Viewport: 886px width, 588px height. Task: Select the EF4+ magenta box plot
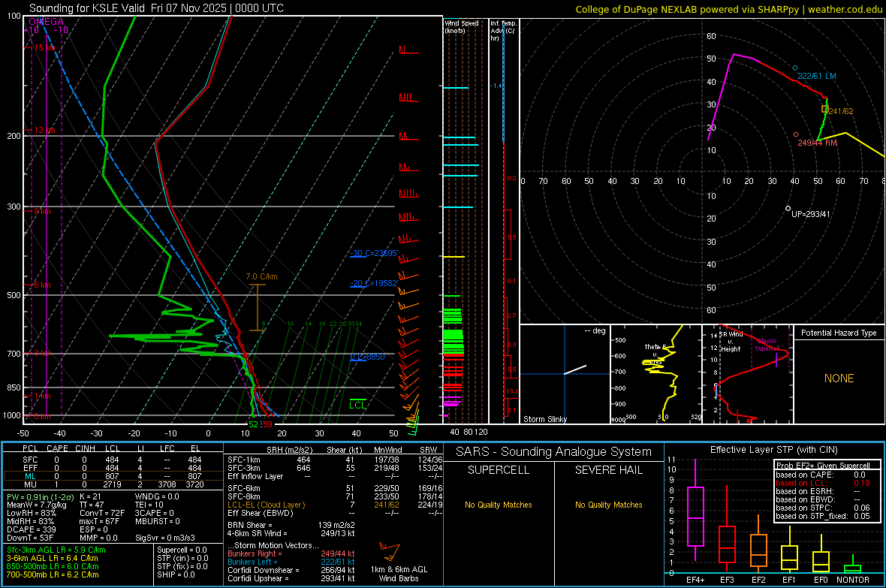tap(695, 510)
